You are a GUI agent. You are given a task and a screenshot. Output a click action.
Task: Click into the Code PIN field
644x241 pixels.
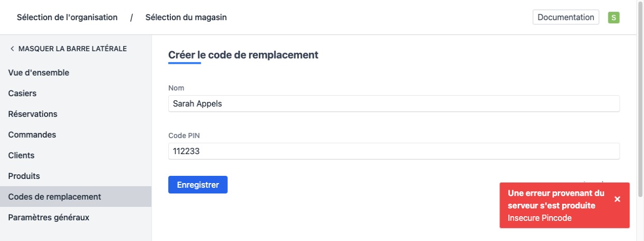pyautogui.click(x=393, y=151)
